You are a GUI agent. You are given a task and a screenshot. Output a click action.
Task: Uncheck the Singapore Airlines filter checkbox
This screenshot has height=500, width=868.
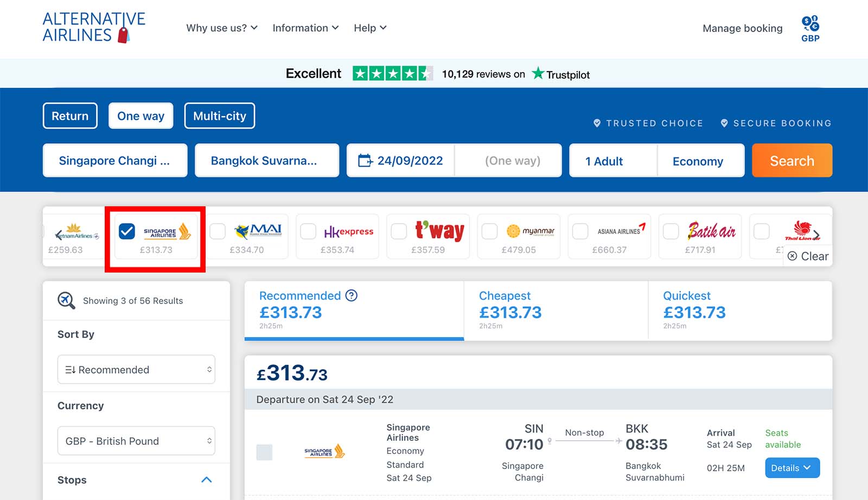pos(126,231)
